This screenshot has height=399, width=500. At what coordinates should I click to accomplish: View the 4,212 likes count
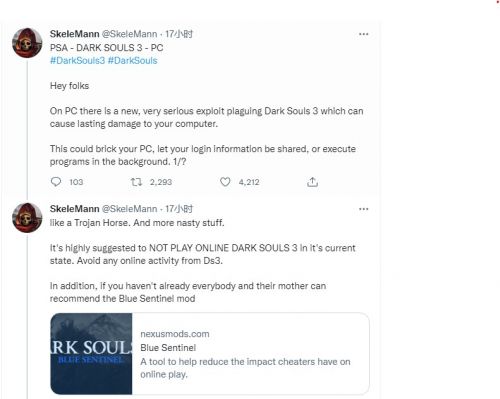(249, 182)
